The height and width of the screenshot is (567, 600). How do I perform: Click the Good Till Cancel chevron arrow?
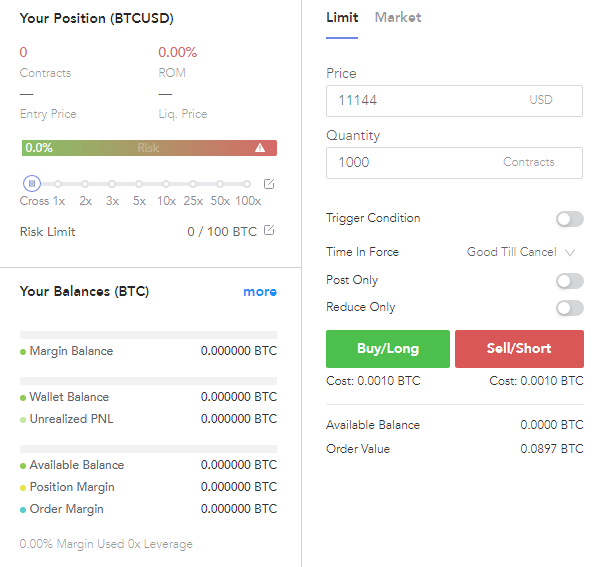coord(570,252)
